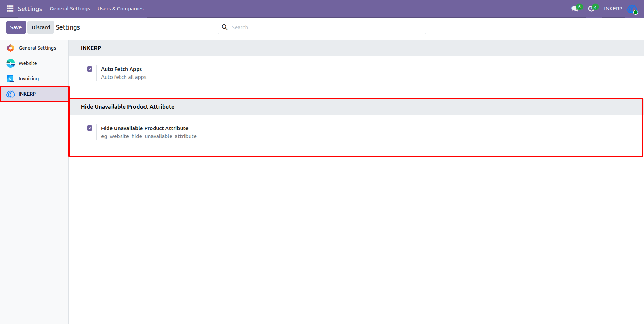Viewport: 644px width, 324px height.
Task: Open the activities clock icon
Action: click(591, 9)
